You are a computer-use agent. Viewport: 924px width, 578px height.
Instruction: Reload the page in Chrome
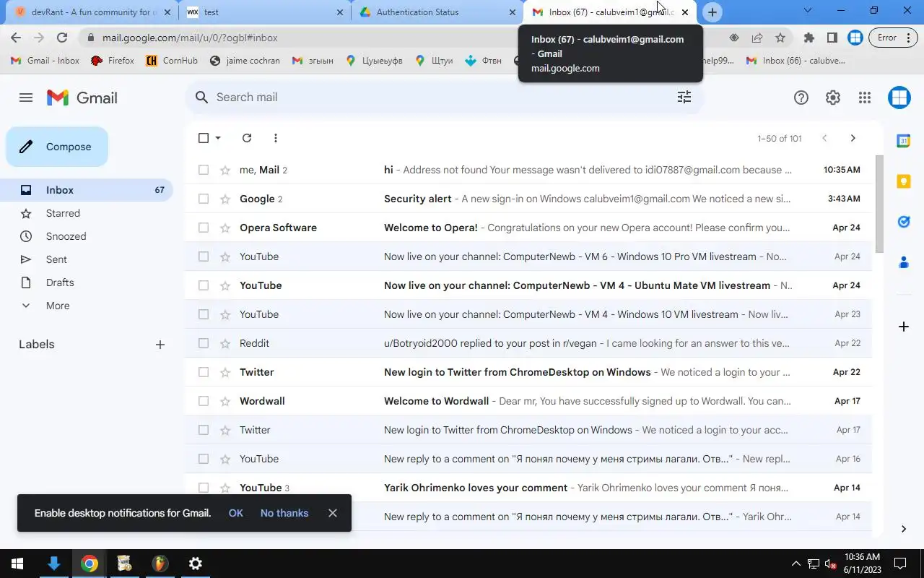pos(62,38)
